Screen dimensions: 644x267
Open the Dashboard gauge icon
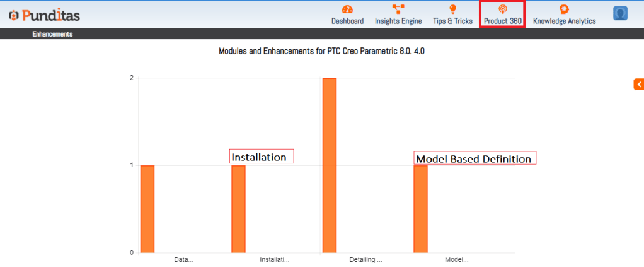click(x=347, y=9)
